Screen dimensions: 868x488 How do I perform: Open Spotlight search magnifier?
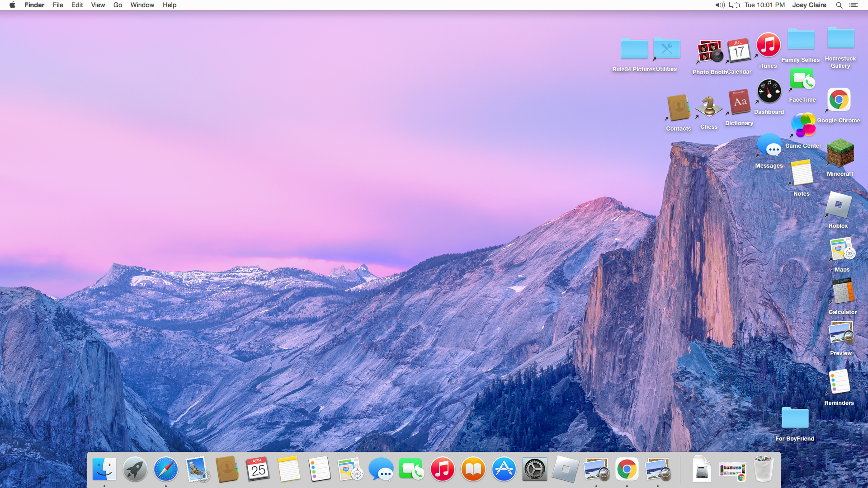pyautogui.click(x=839, y=5)
